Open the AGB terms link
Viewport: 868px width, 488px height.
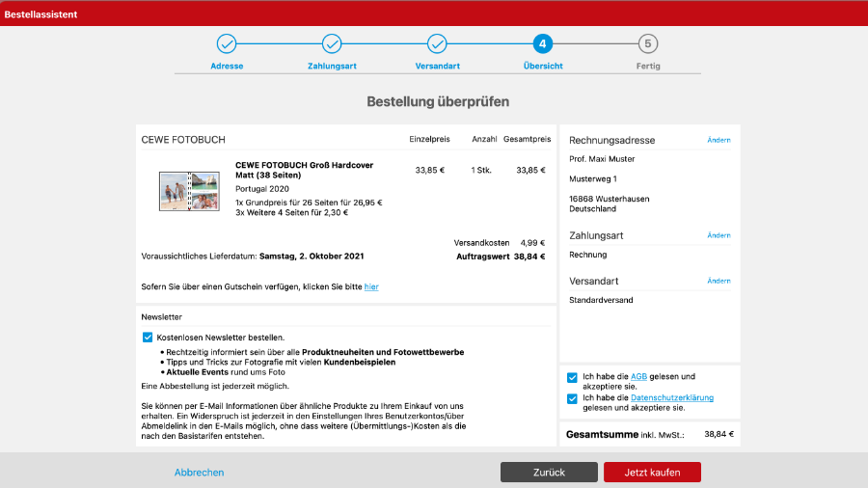[638, 376]
